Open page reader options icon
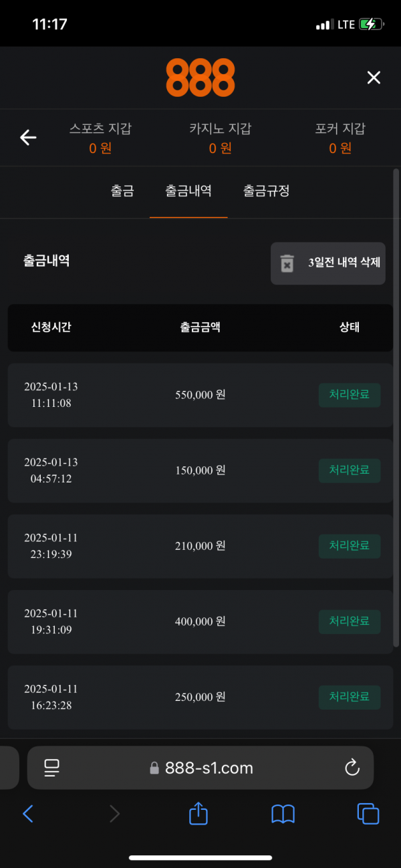The width and height of the screenshot is (401, 868). click(51, 768)
